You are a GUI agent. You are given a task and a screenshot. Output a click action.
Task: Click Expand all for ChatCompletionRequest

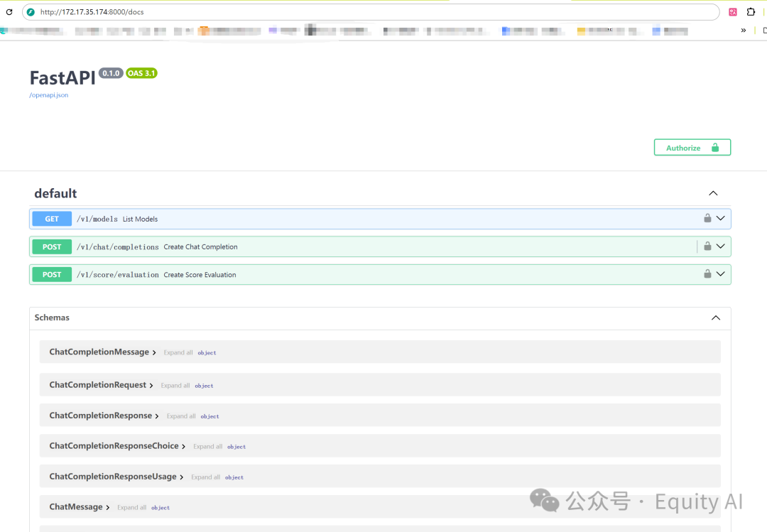[175, 385]
